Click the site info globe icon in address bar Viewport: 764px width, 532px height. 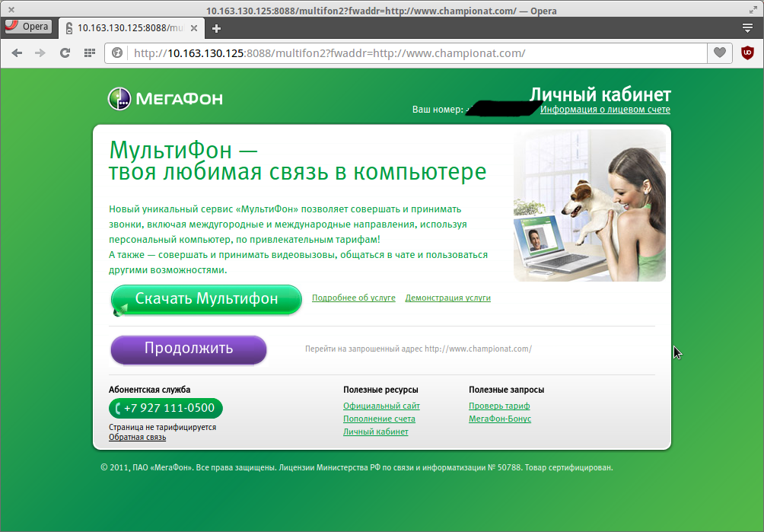click(x=117, y=53)
